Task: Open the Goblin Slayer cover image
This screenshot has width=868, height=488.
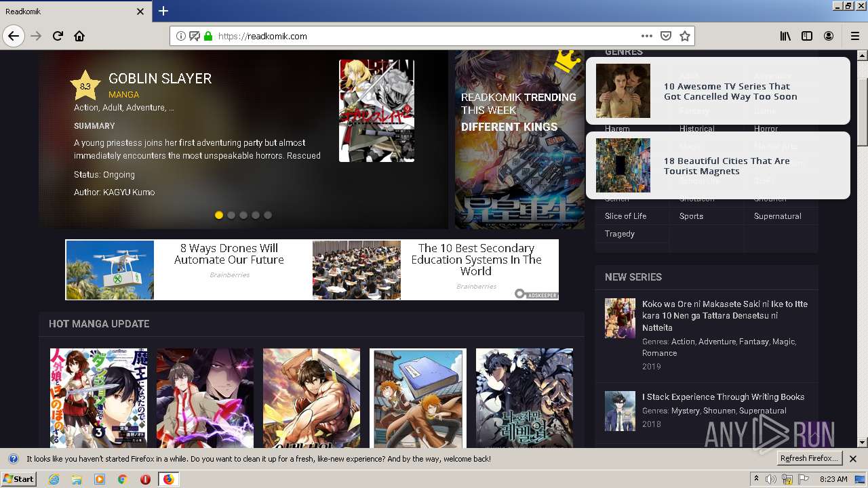Action: (376, 110)
